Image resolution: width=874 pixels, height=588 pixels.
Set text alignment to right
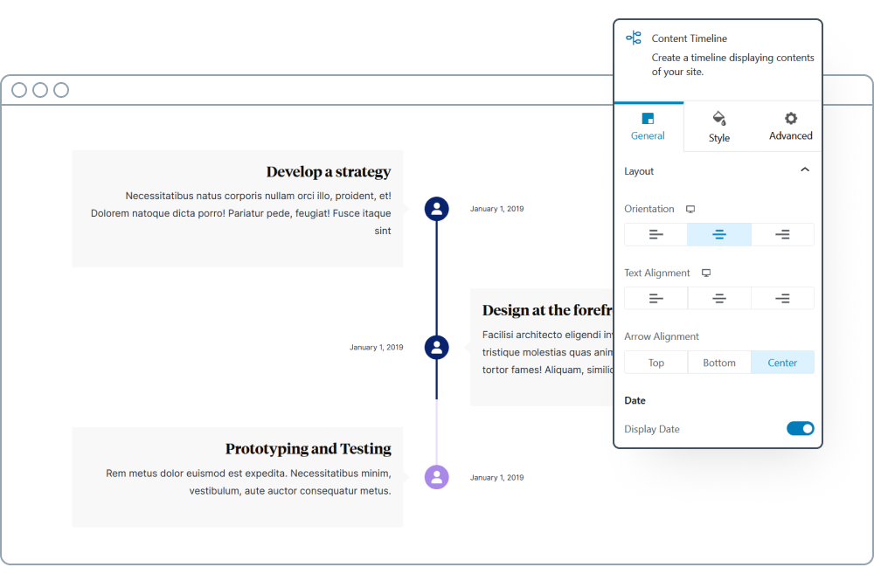[x=782, y=298]
